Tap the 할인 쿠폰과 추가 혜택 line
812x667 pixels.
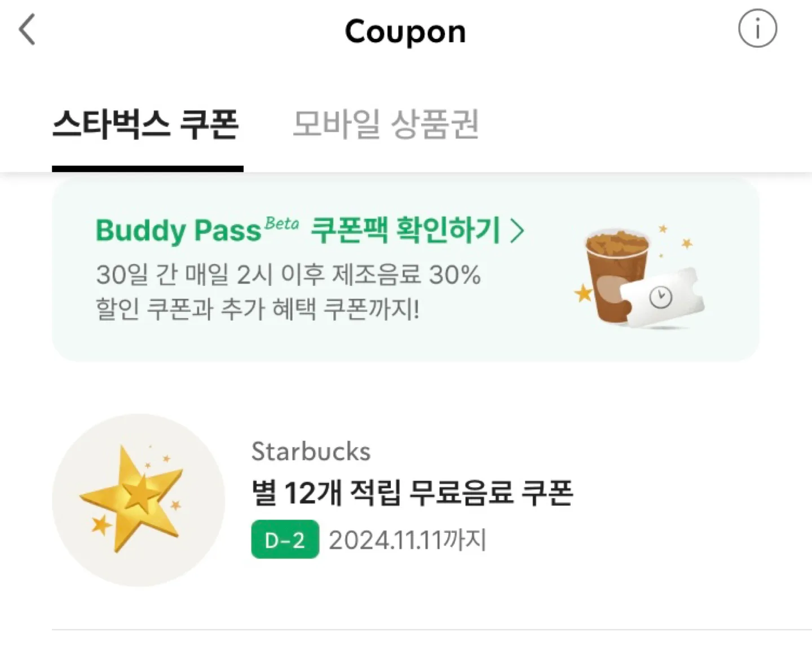point(257,309)
